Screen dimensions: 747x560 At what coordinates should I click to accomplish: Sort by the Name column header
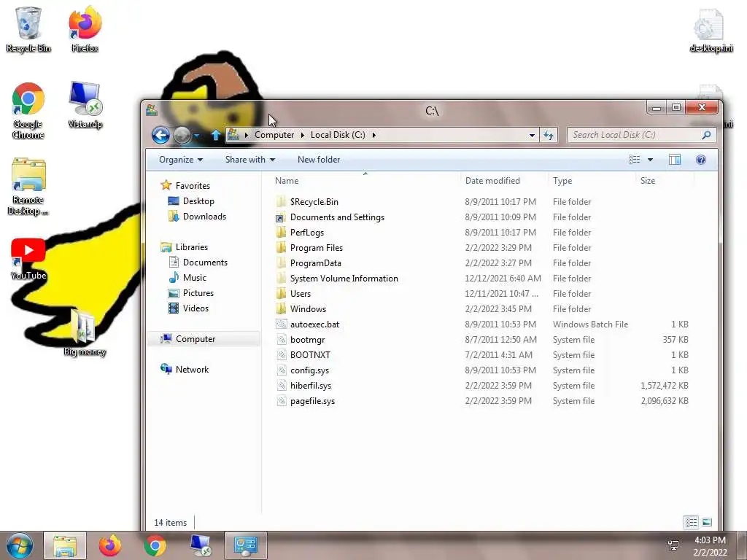[x=365, y=181]
